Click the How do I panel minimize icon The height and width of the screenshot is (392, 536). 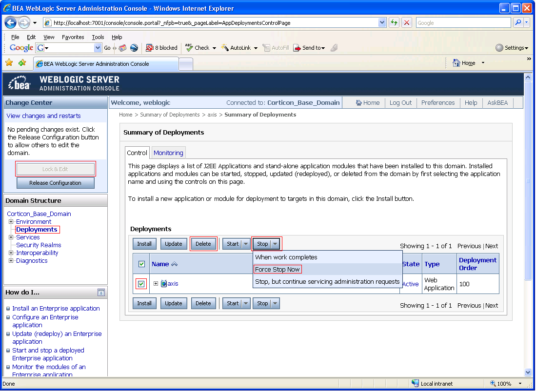point(101,292)
